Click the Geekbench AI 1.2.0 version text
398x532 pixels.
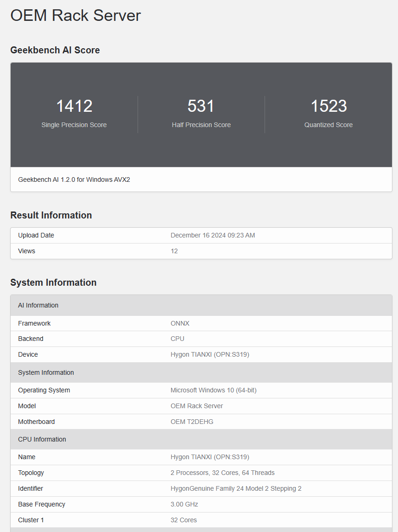pos(74,179)
